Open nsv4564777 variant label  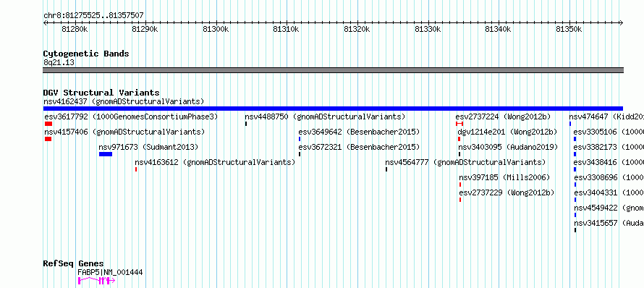point(465,162)
